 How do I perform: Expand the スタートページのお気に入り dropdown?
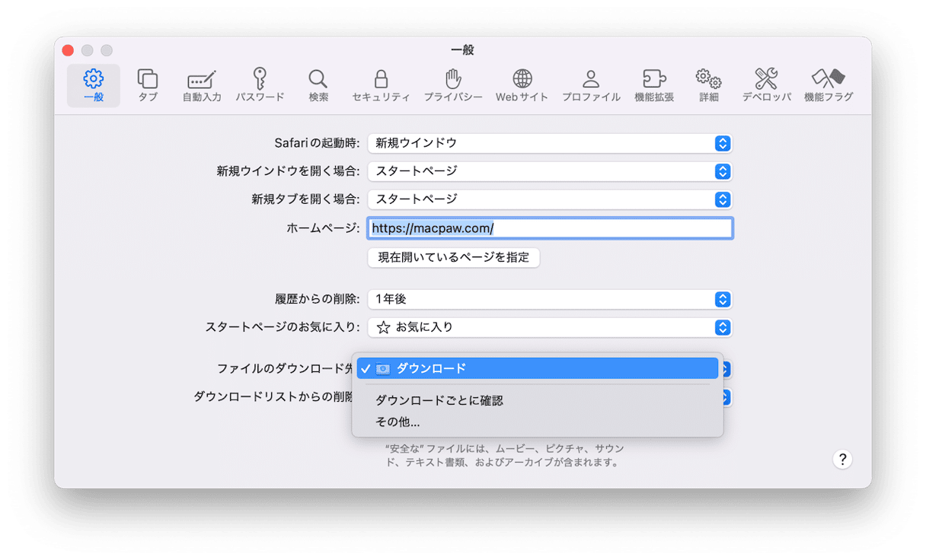click(549, 328)
